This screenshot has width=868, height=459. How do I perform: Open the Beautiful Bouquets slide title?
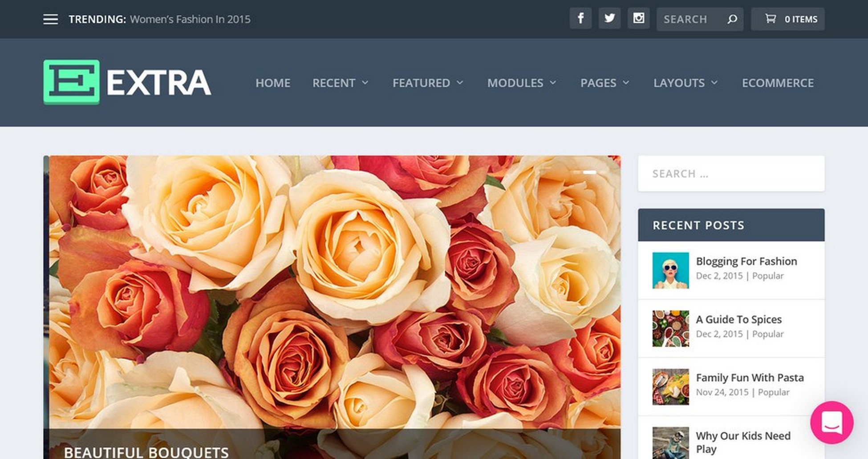146,452
